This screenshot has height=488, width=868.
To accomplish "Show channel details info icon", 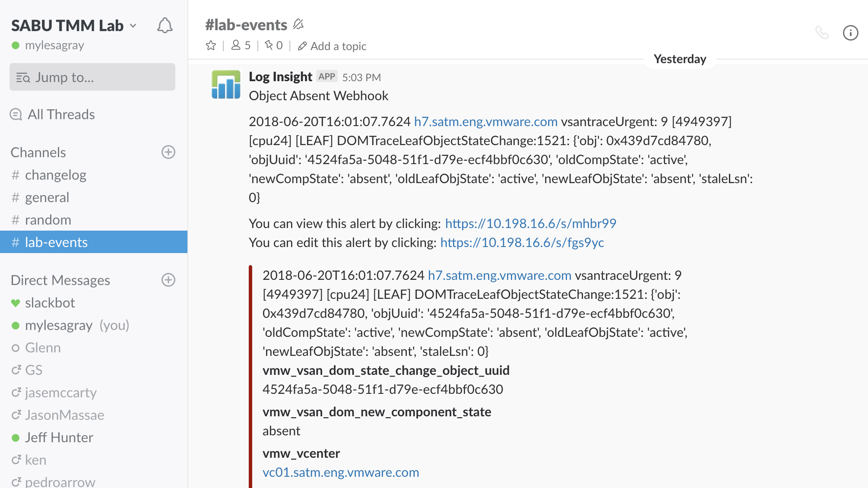I will click(x=850, y=33).
